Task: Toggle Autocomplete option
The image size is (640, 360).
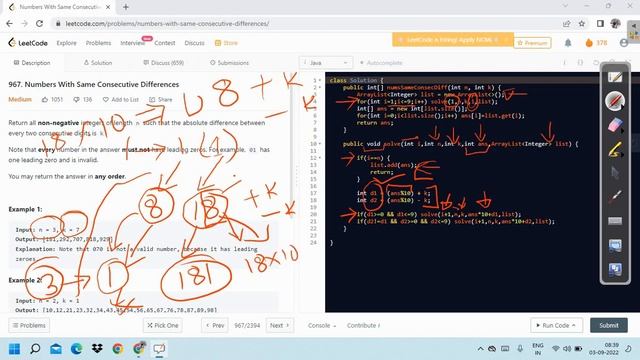Action: tap(381, 63)
